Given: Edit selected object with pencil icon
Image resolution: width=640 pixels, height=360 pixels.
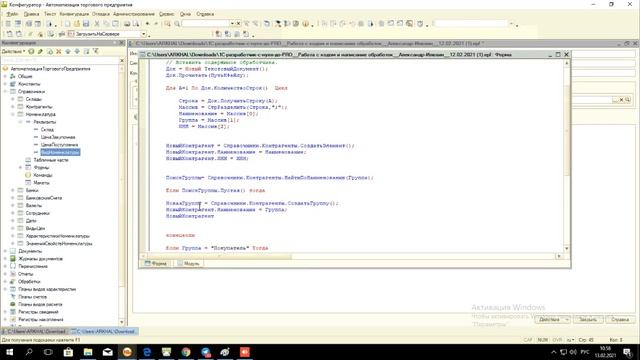Looking at the screenshot, I should tap(40, 51).
